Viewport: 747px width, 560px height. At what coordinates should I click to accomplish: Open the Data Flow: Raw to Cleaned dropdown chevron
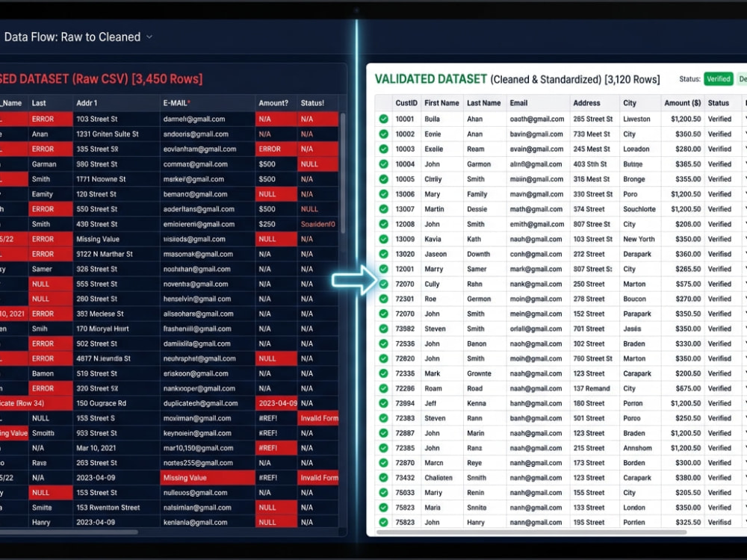point(149,37)
